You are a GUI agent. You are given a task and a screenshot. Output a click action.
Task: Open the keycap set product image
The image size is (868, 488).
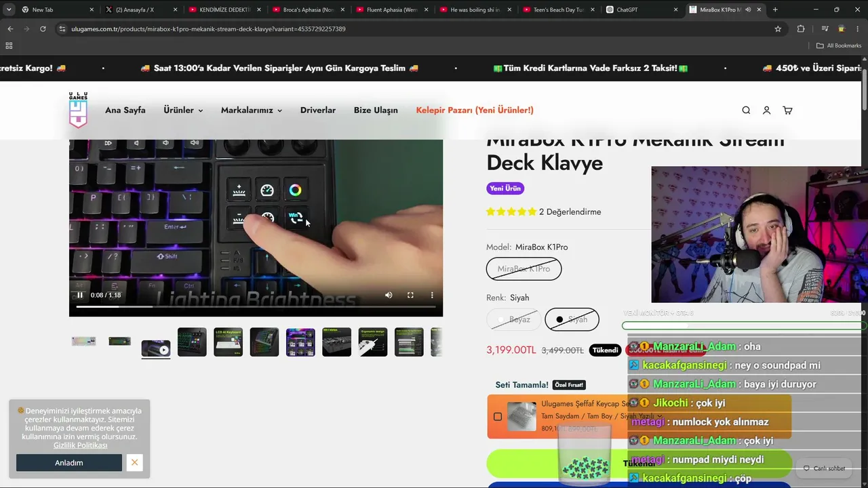click(x=521, y=417)
